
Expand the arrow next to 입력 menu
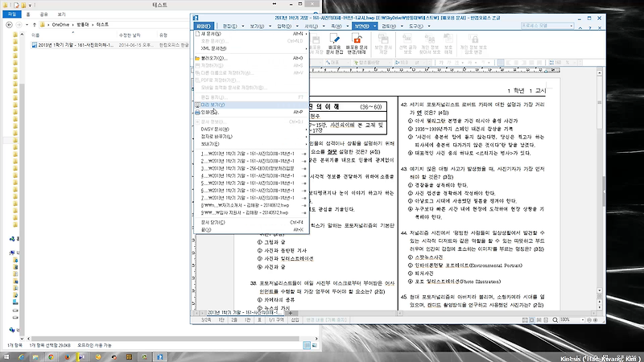(x=297, y=27)
